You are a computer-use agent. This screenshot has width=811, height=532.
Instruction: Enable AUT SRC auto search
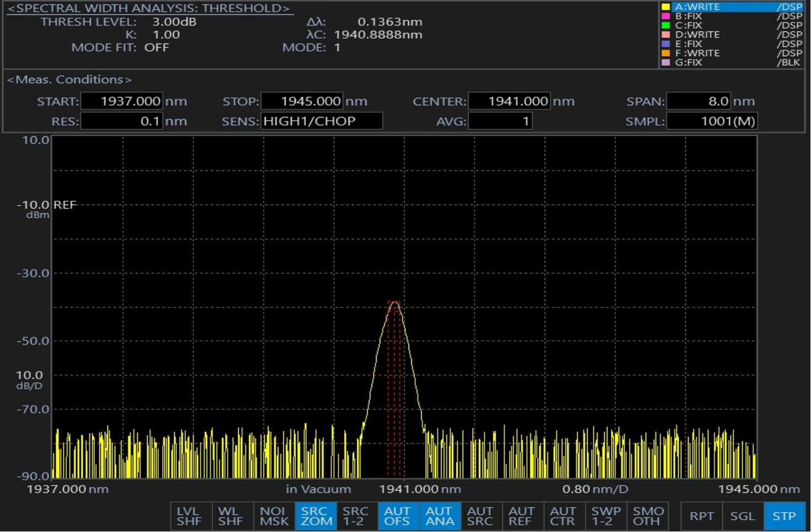pos(481,516)
